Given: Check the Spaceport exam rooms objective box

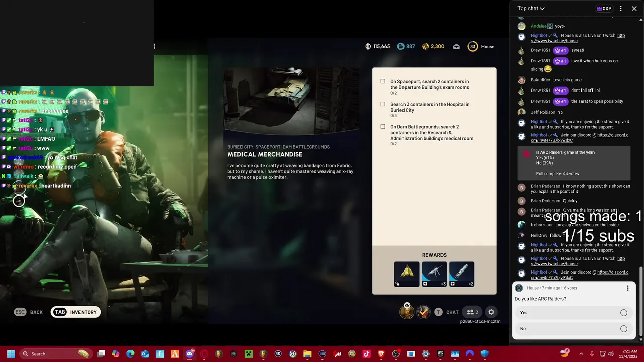Looking at the screenshot, I should click(x=383, y=81).
